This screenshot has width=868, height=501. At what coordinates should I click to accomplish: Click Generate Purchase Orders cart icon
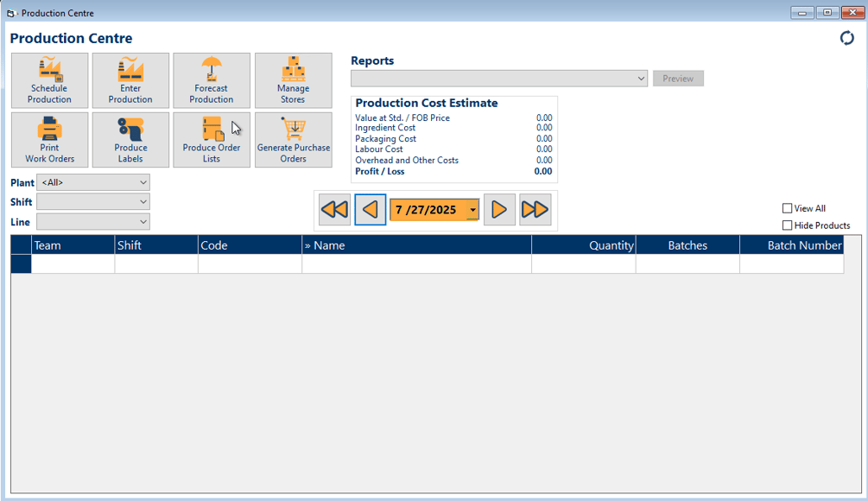(294, 129)
